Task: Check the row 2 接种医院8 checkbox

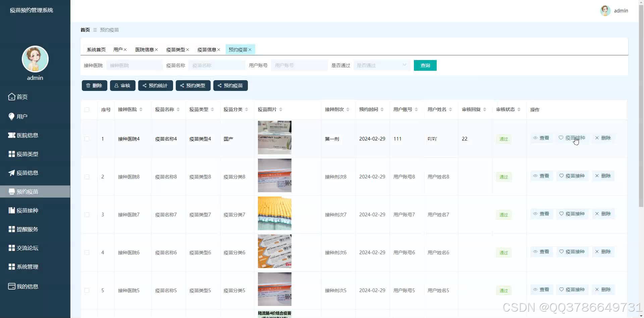Action: [x=87, y=177]
